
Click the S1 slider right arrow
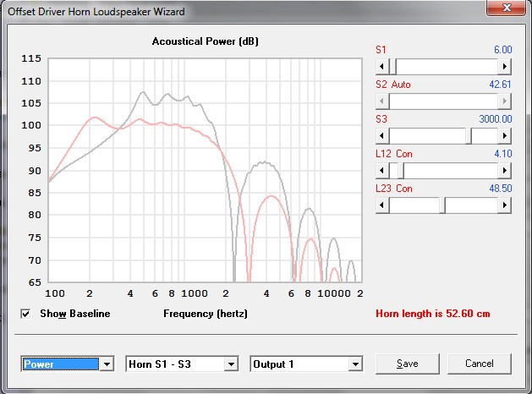tap(505, 66)
